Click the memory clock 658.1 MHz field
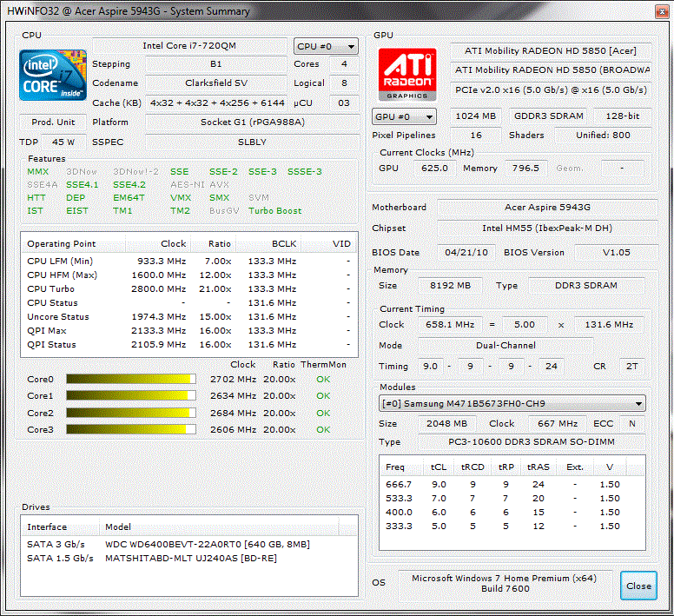This screenshot has height=616, width=674. (x=450, y=325)
